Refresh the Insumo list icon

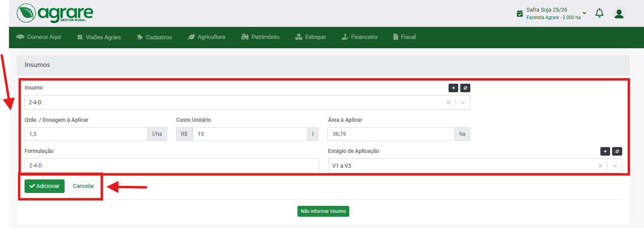[465, 88]
